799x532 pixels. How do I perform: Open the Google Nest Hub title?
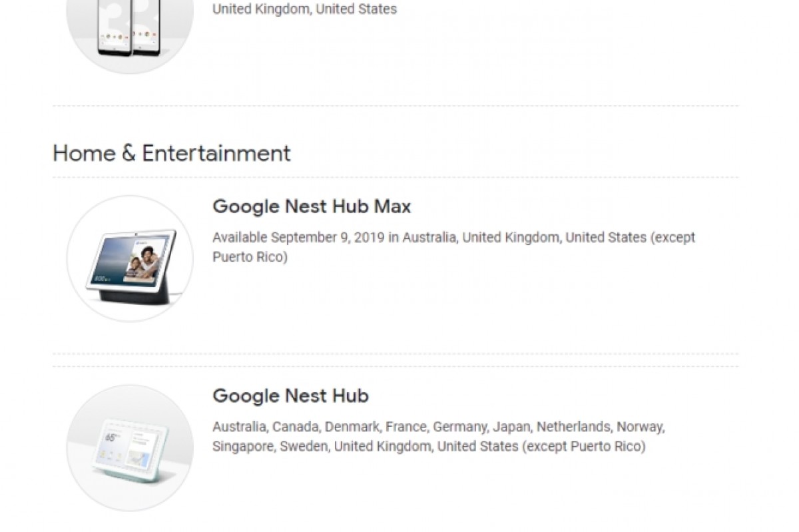tap(290, 396)
